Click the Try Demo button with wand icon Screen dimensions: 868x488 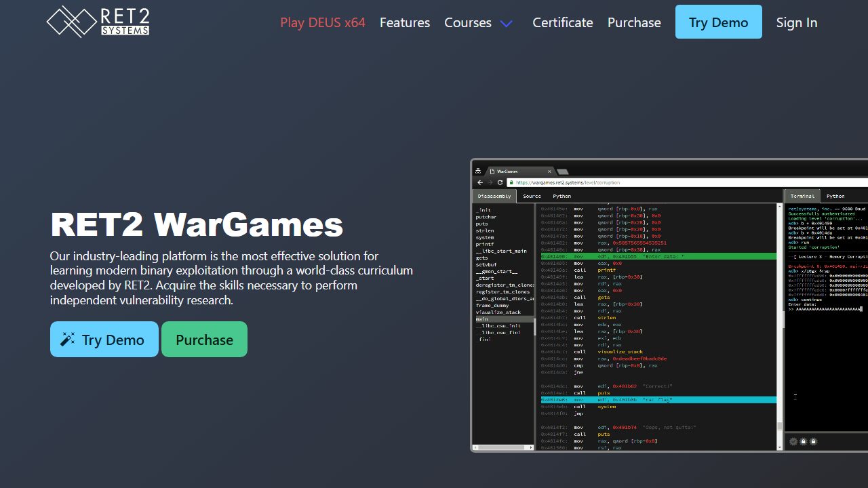tap(104, 340)
